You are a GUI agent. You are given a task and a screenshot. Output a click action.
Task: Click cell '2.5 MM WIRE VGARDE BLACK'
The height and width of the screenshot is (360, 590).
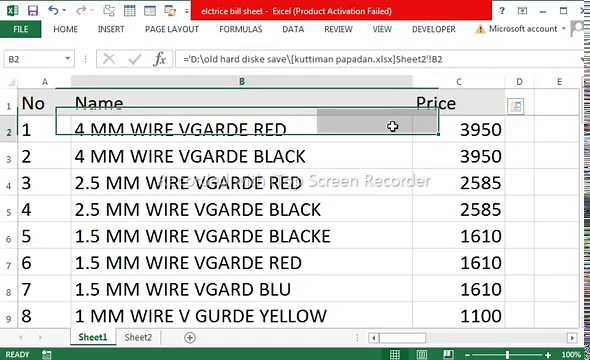242,209
